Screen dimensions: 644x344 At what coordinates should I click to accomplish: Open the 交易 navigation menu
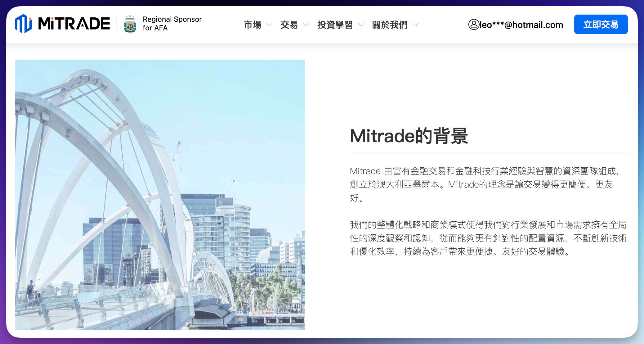289,25
